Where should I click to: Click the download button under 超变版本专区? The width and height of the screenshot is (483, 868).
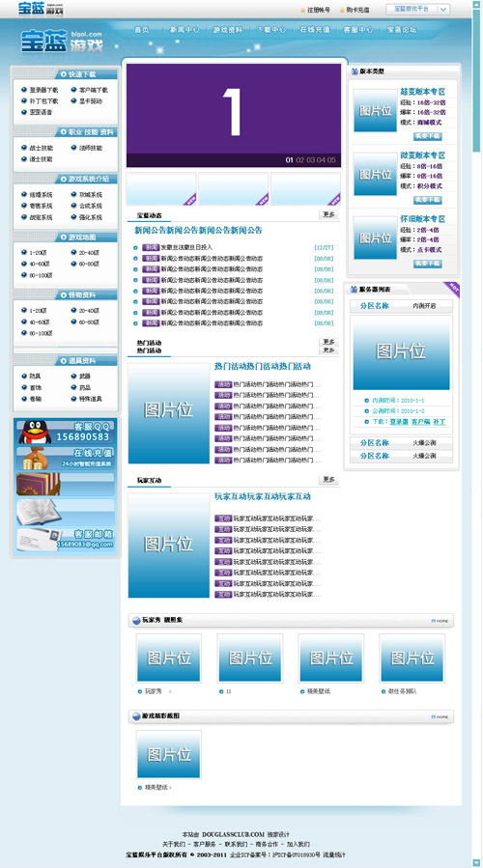(x=427, y=136)
